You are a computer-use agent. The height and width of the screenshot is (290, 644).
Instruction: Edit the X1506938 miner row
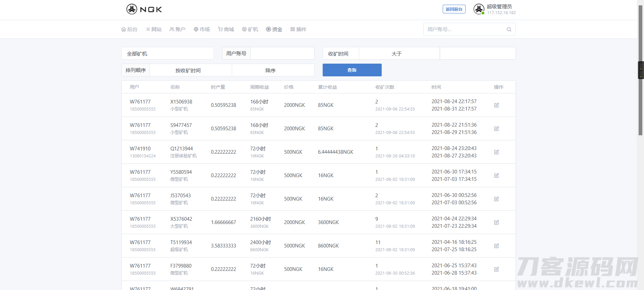(x=496, y=105)
